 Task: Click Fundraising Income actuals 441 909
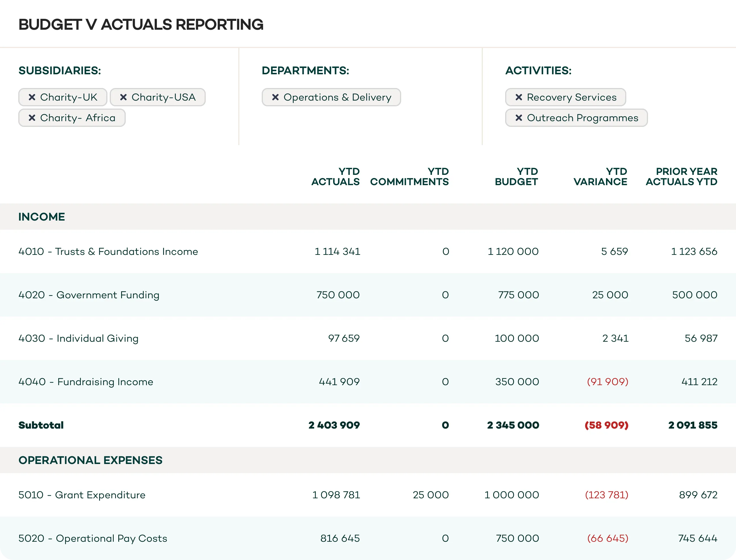click(339, 381)
